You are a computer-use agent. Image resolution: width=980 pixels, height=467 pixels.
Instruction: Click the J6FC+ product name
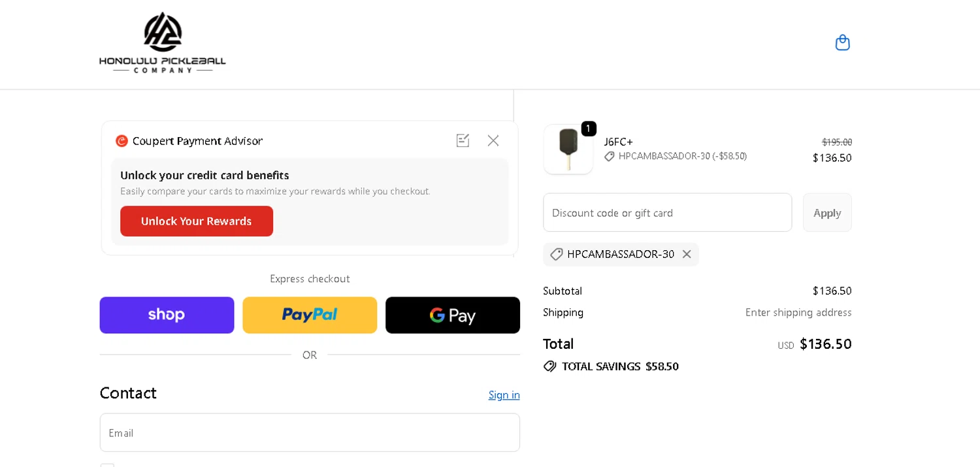click(x=618, y=142)
